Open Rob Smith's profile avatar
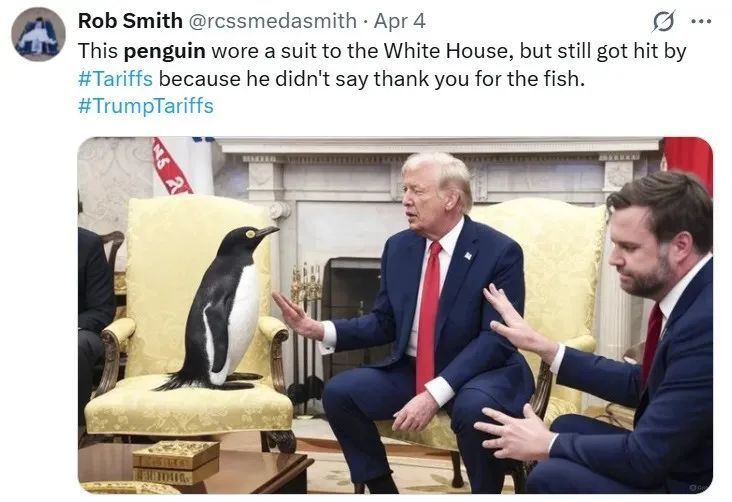 pyautogui.click(x=38, y=35)
